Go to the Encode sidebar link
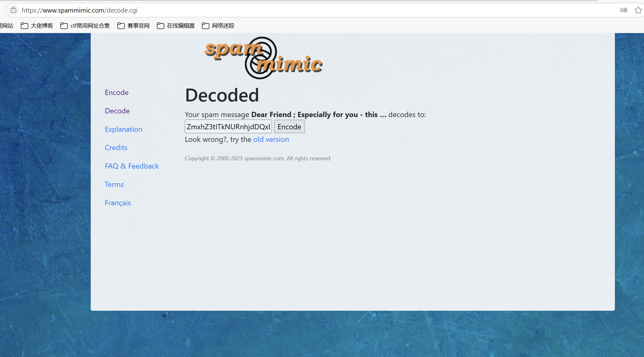 tap(116, 93)
